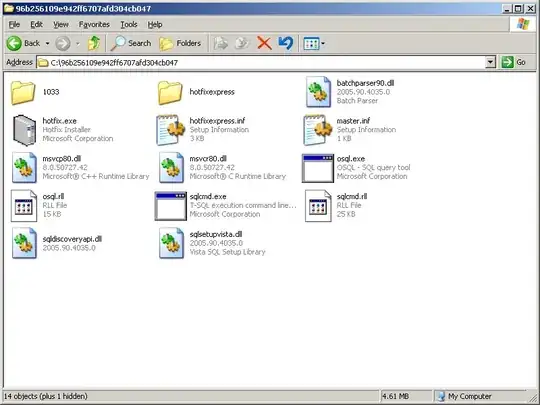Screen dimensions: 540x405
Task: Click the master.inf file name
Action: coord(353,121)
